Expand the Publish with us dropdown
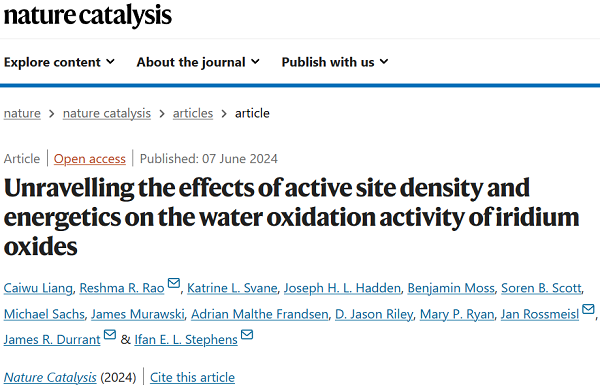The height and width of the screenshot is (387, 600). pyautogui.click(x=335, y=62)
